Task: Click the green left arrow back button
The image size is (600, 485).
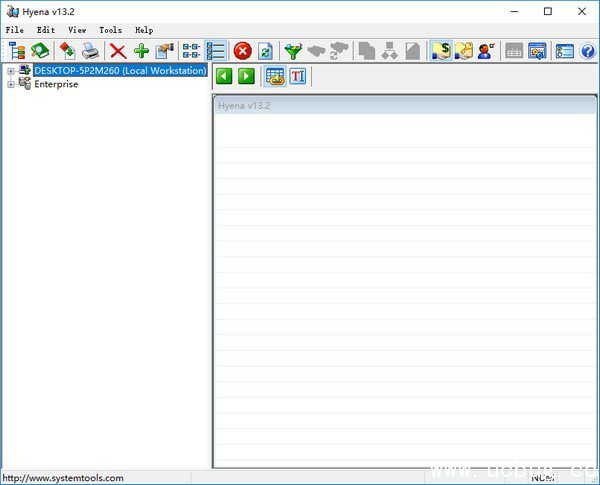Action: pyautogui.click(x=224, y=76)
